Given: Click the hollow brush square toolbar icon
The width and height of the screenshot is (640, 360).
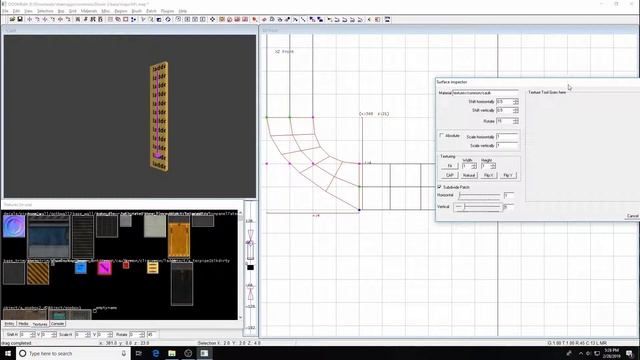Looking at the screenshot, I should (126, 19).
